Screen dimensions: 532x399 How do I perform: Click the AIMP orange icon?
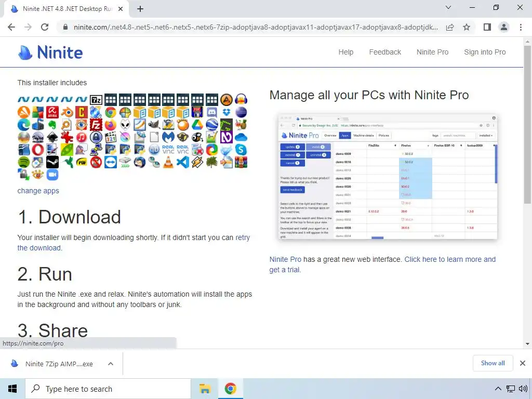[x=227, y=100]
